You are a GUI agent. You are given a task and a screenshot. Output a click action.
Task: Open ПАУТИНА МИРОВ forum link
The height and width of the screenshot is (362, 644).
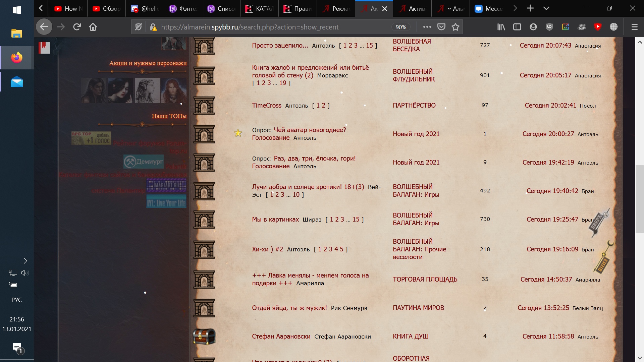tap(418, 308)
